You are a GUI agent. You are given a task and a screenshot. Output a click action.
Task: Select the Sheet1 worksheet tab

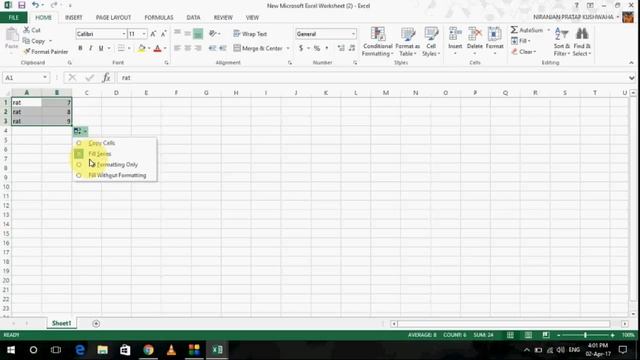(62, 323)
